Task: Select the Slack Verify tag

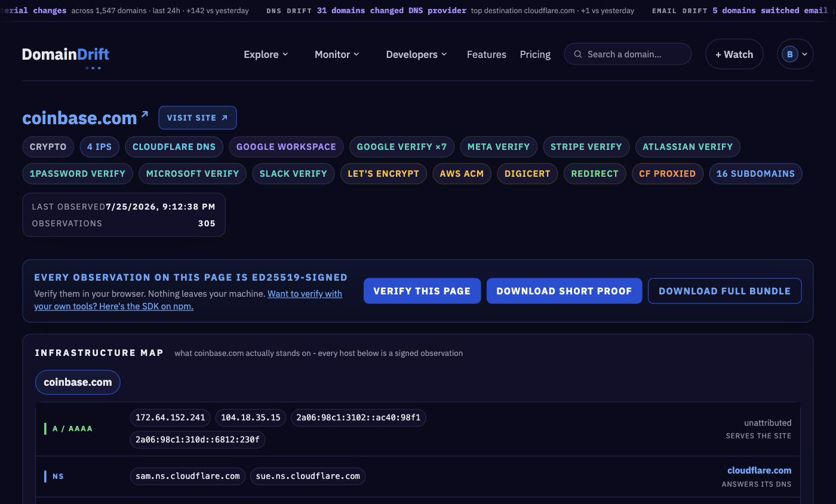Action: click(x=293, y=174)
